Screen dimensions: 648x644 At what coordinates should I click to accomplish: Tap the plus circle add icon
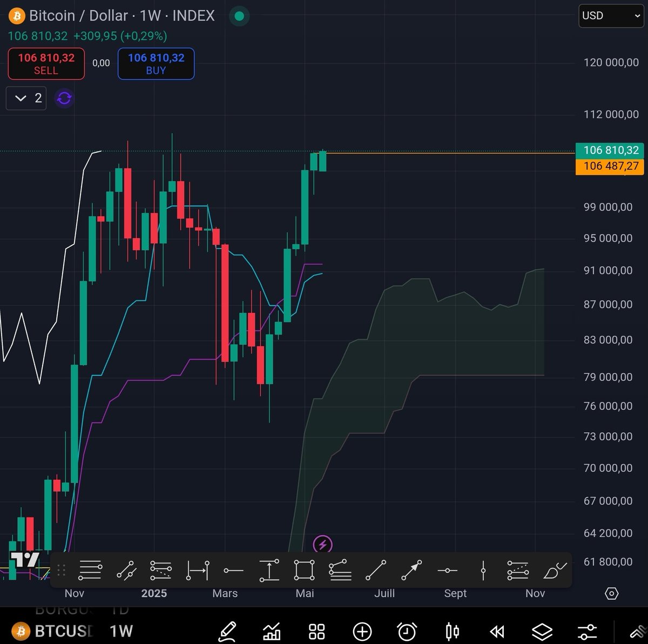(362, 631)
